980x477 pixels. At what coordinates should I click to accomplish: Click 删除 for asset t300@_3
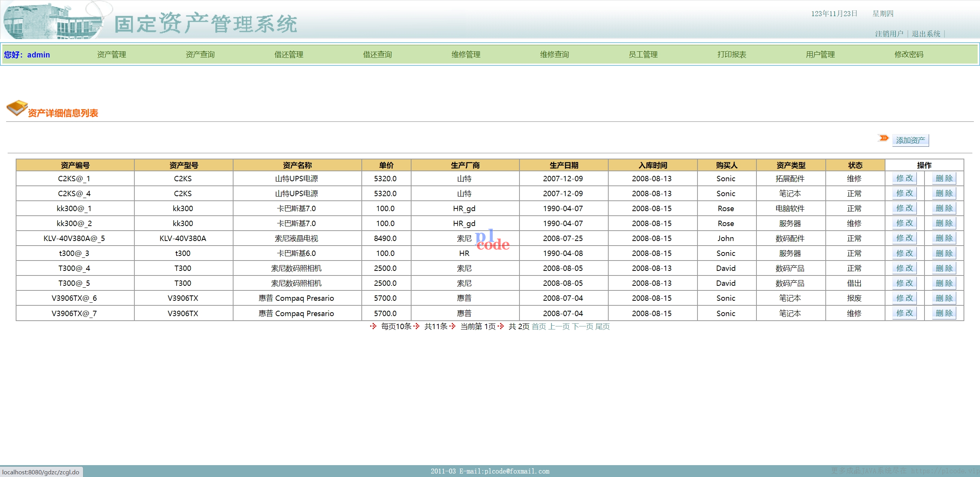point(944,253)
